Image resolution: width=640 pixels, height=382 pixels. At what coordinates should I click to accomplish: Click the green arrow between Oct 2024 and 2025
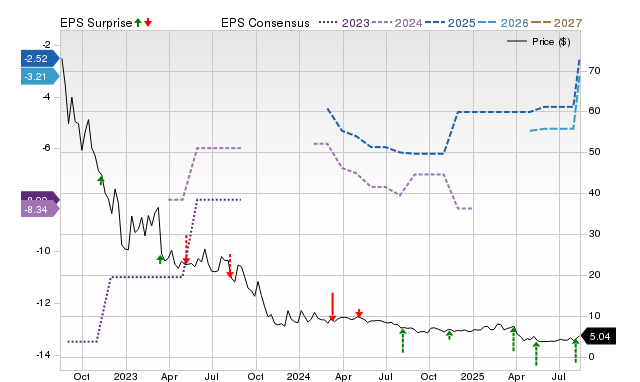(x=449, y=335)
